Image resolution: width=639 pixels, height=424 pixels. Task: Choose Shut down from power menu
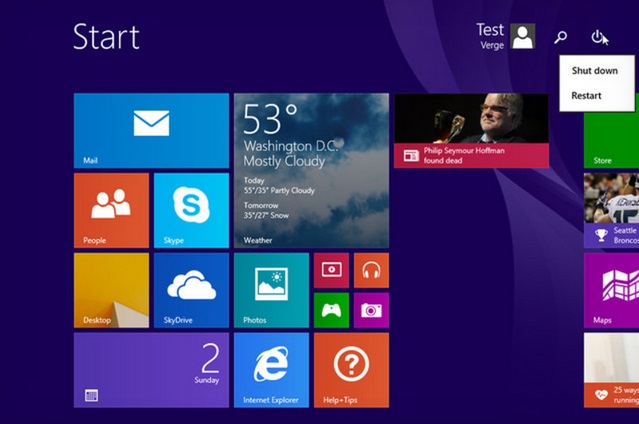(x=595, y=71)
